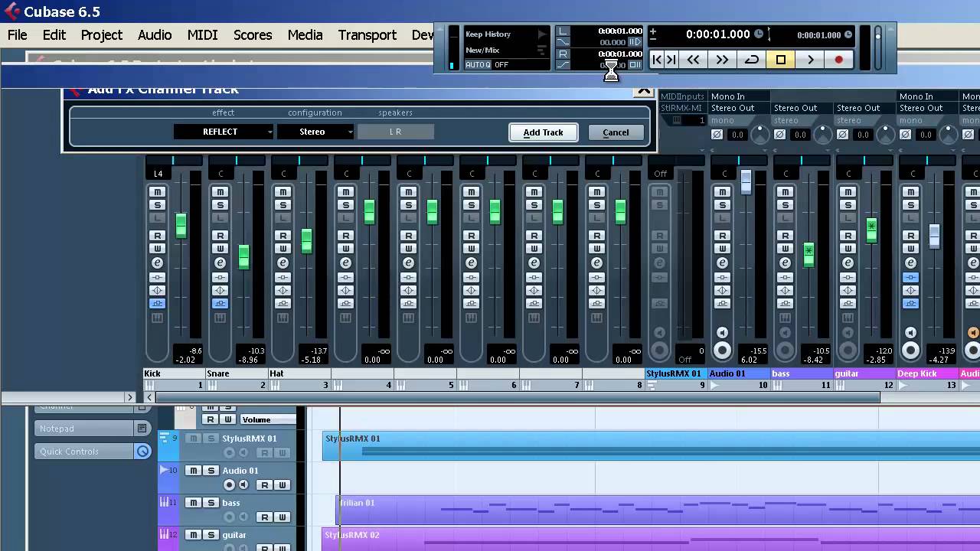980x551 pixels.
Task: Open the Edit menu
Action: tap(54, 34)
